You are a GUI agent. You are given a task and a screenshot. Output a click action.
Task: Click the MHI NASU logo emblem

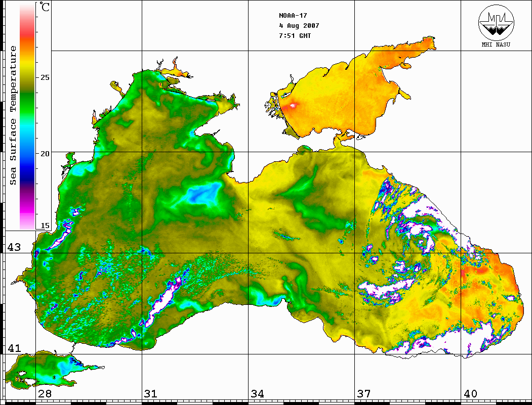pos(496,22)
